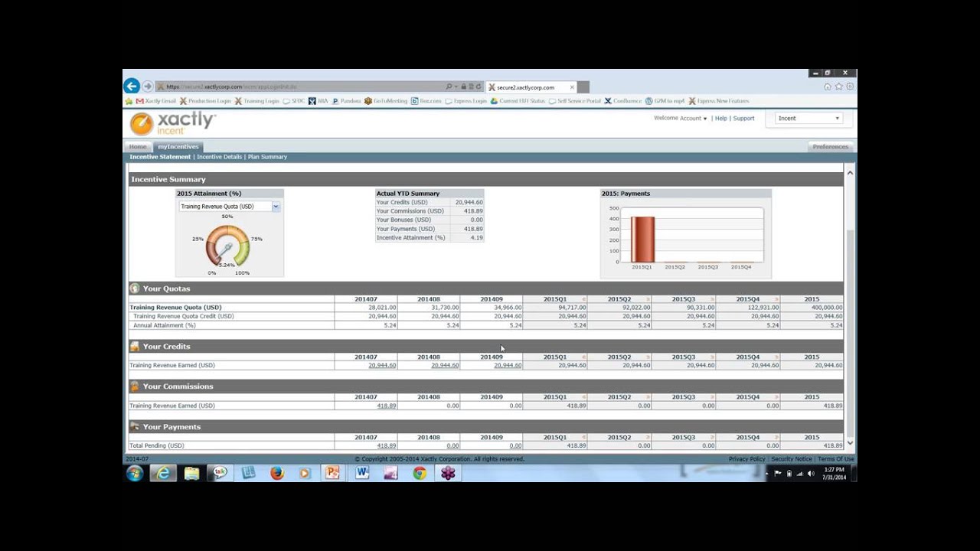Open the Help link

tap(720, 119)
